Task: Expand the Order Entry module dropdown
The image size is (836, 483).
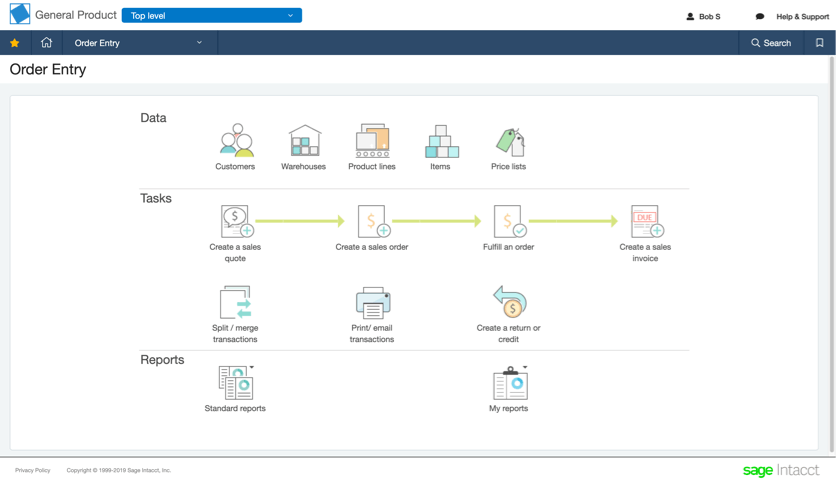Action: (140, 43)
